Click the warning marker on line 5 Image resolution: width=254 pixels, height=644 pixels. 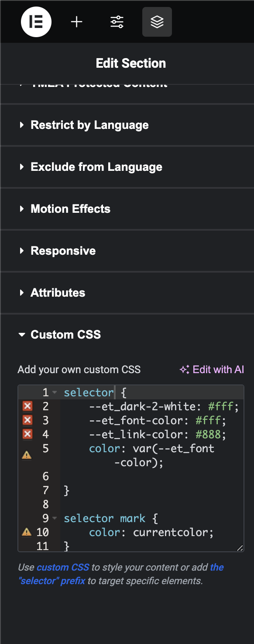click(x=27, y=455)
